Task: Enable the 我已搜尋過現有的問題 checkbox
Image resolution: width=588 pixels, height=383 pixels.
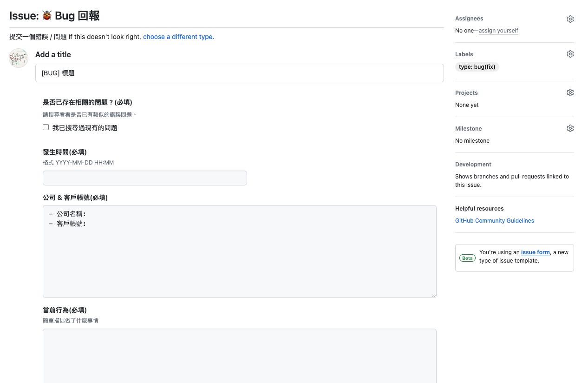Action: (x=46, y=126)
